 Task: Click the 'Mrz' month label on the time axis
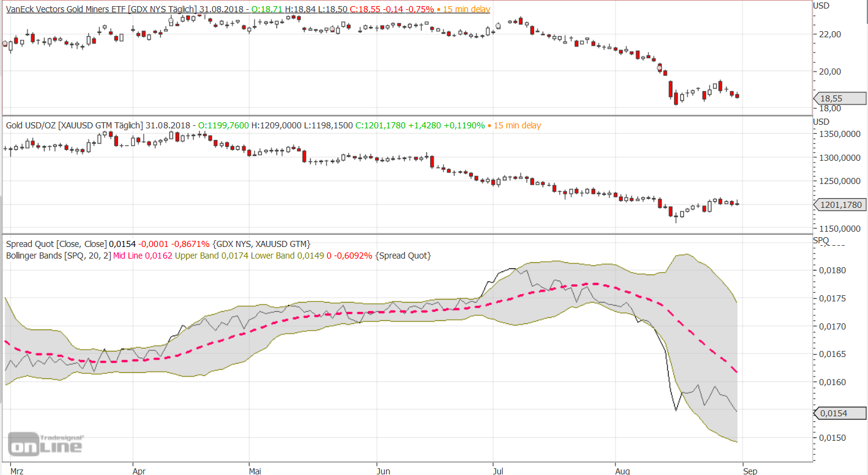point(17,471)
